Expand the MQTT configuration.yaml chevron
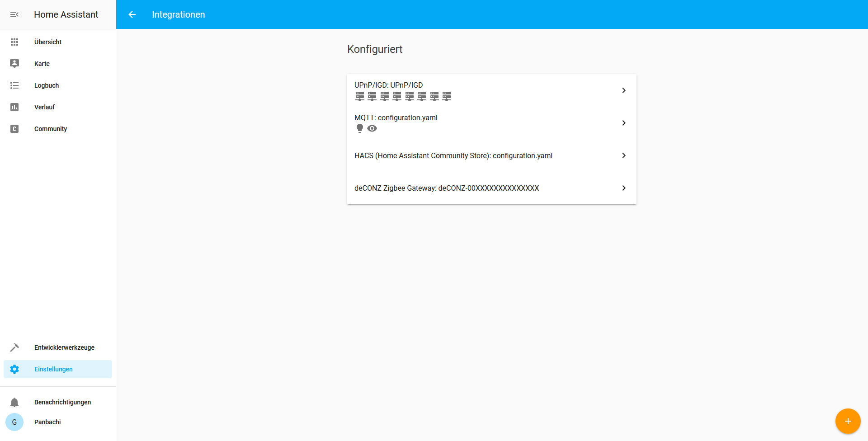Viewport: 868px width, 441px height. [x=624, y=123]
